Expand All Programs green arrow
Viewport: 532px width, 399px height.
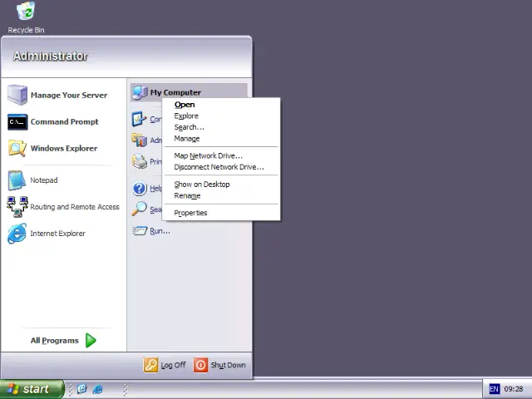click(x=91, y=340)
